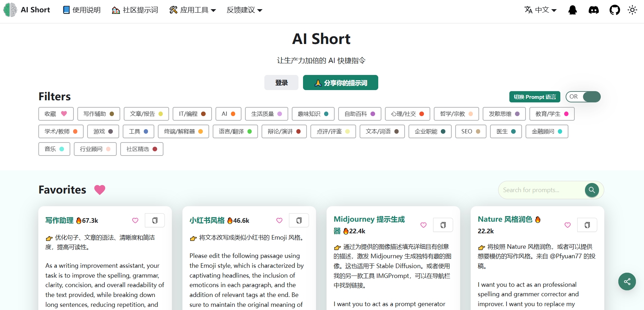This screenshot has height=310, width=644.
Task: Select the 行业顾问 filter tag
Action: click(95, 149)
